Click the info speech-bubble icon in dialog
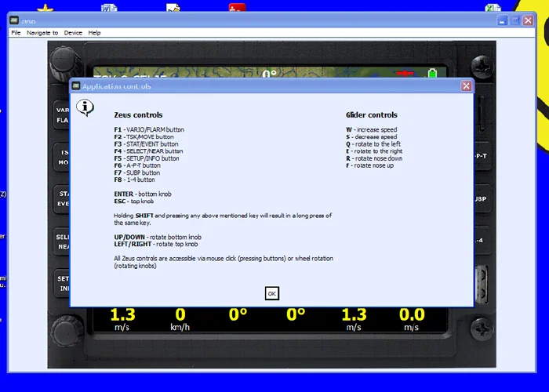 tap(85, 107)
